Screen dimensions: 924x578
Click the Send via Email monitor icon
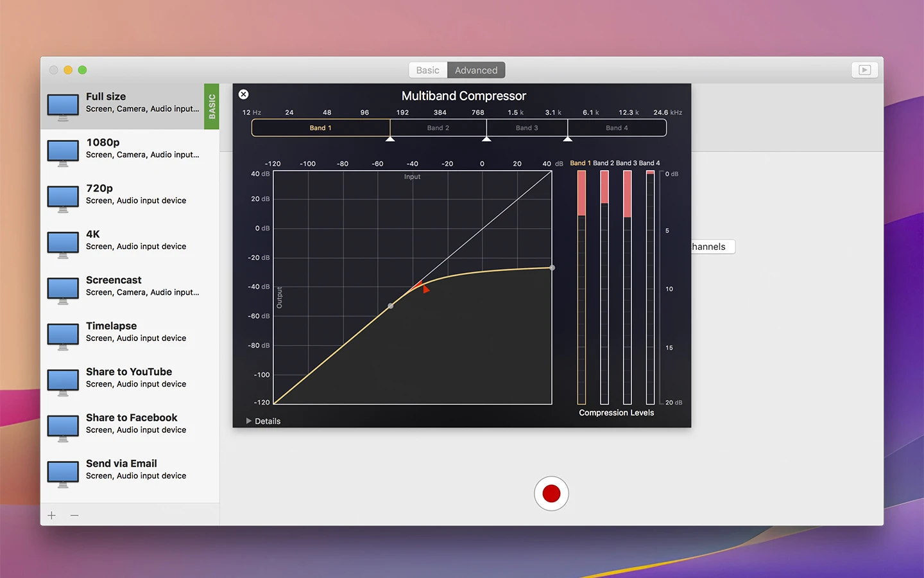(x=63, y=473)
